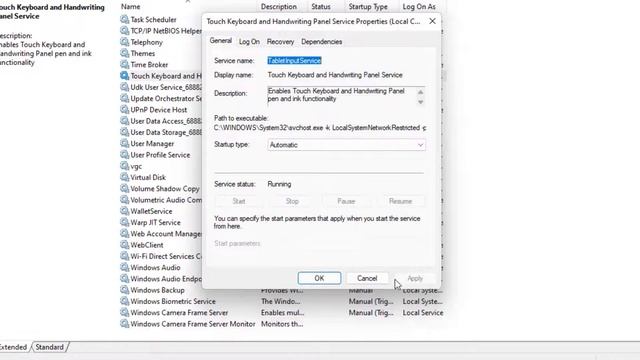Click the 'Monitors th...' description cell
This screenshot has height=360, width=640.
[x=282, y=324]
